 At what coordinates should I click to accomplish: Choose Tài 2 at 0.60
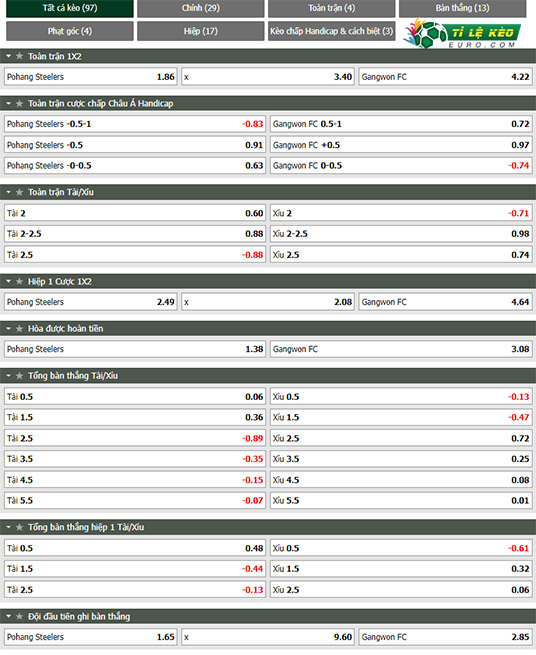pyautogui.click(x=135, y=213)
